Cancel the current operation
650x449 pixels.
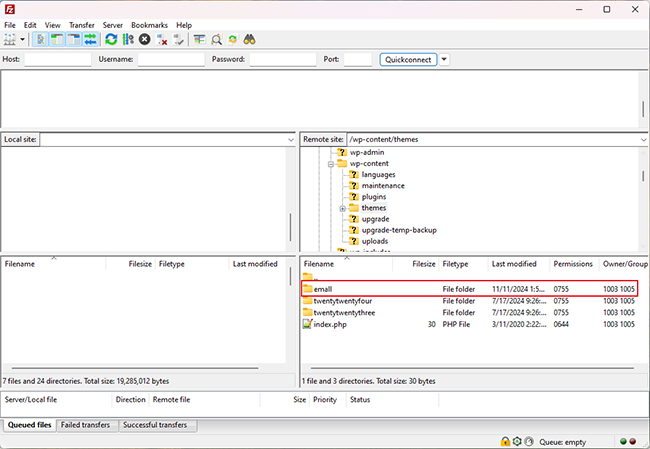[x=144, y=39]
